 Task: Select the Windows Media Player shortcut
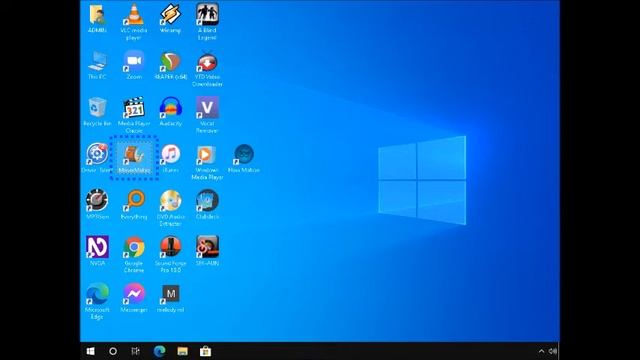tap(207, 154)
